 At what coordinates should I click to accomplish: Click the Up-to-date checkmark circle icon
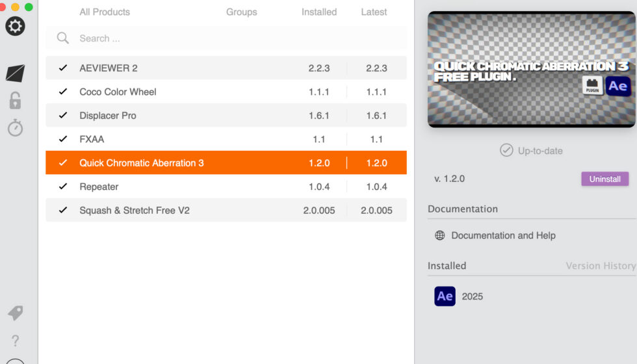pyautogui.click(x=506, y=150)
